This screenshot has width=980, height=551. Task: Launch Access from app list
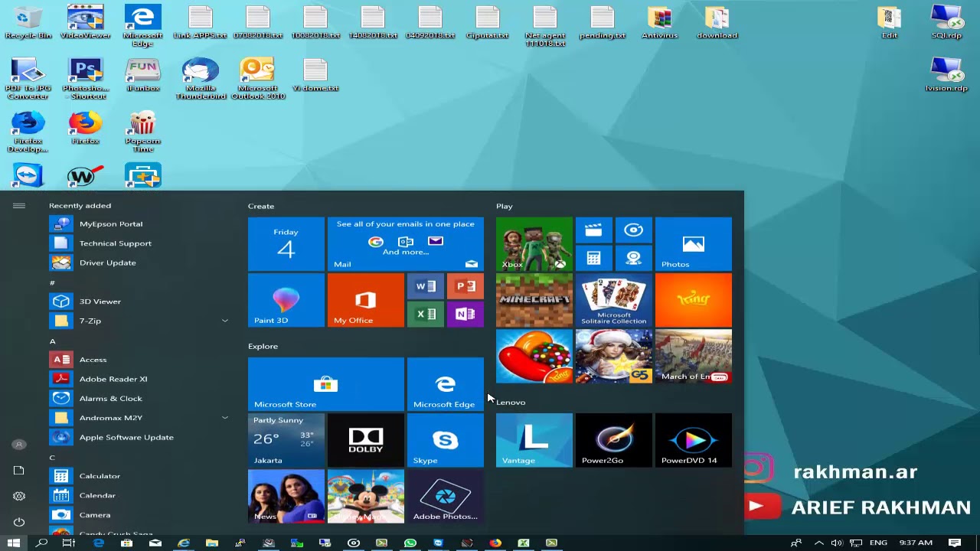[141, 360]
